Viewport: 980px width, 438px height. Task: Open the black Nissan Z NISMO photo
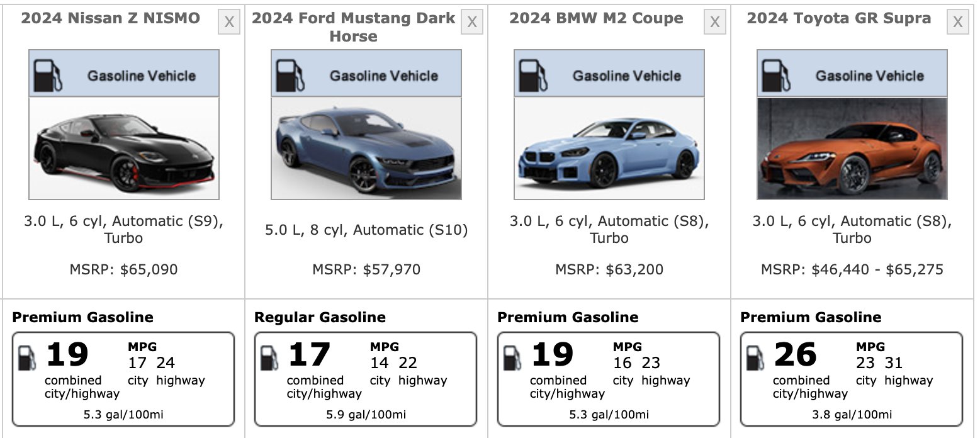point(124,149)
